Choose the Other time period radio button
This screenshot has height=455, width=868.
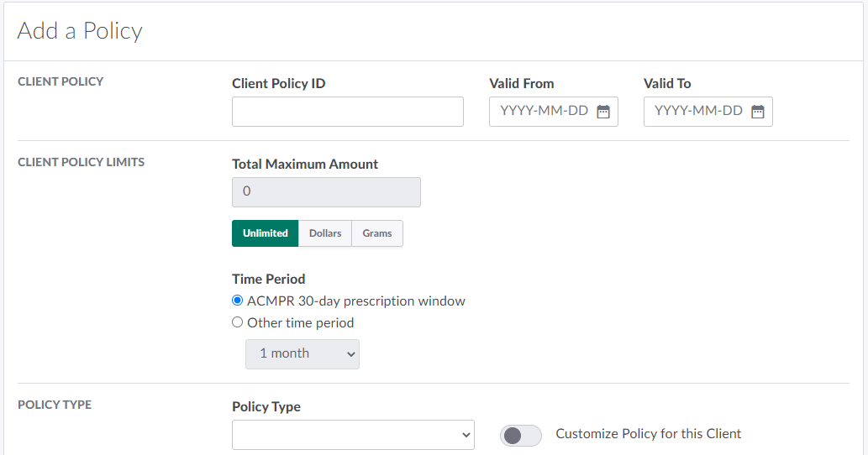(x=238, y=322)
